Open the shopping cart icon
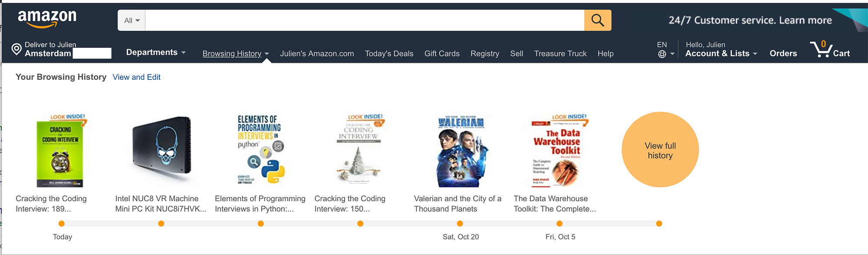 click(x=821, y=50)
